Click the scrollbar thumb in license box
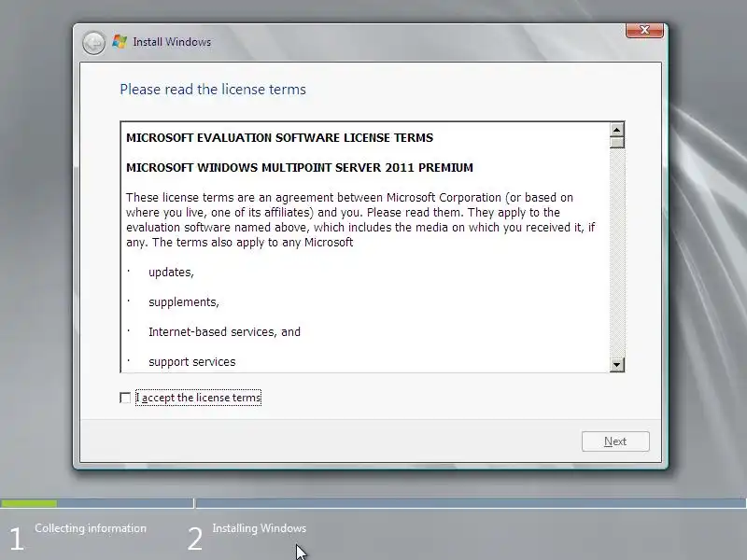The width and height of the screenshot is (747, 560). click(x=617, y=143)
